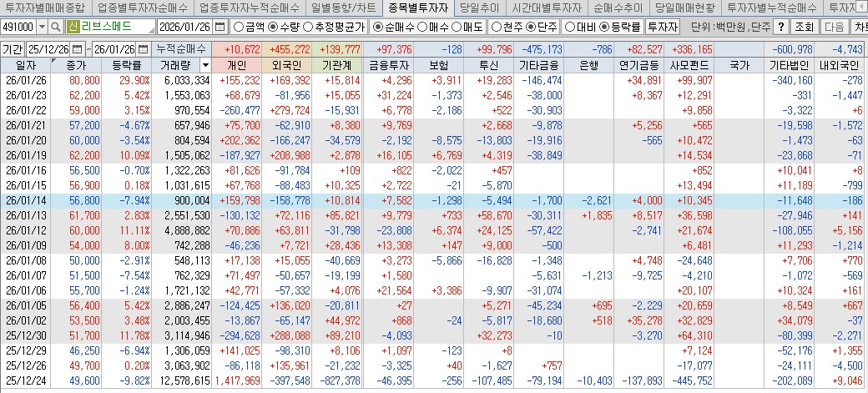Click the 사모펀드 column header

tap(689, 65)
